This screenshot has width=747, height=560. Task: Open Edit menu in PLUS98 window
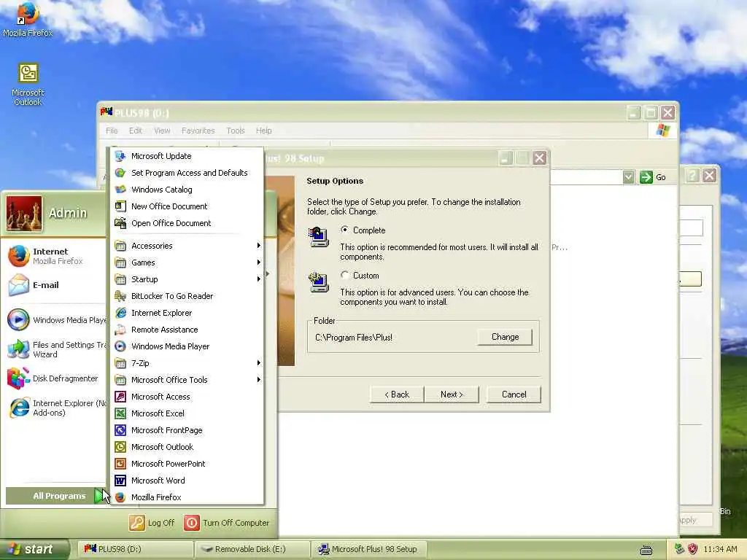tap(135, 131)
